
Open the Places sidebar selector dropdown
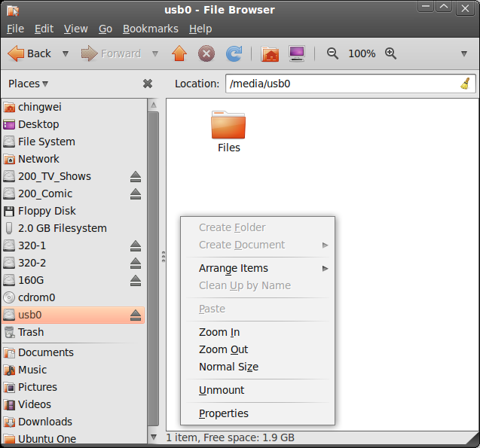(28, 84)
